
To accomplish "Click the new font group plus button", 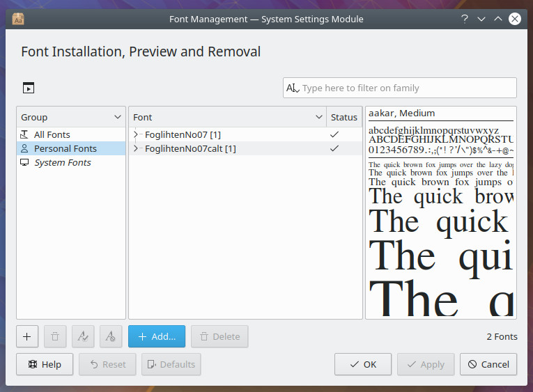I will coord(27,336).
